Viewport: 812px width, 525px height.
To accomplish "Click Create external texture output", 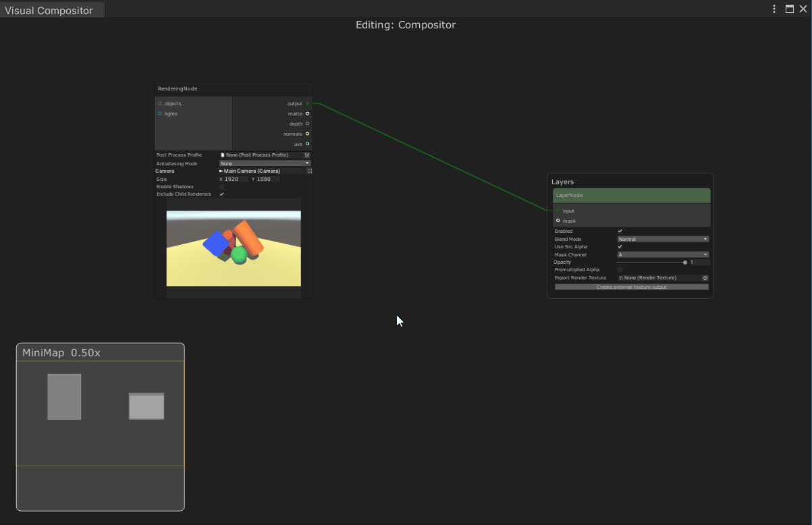I will pyautogui.click(x=631, y=286).
